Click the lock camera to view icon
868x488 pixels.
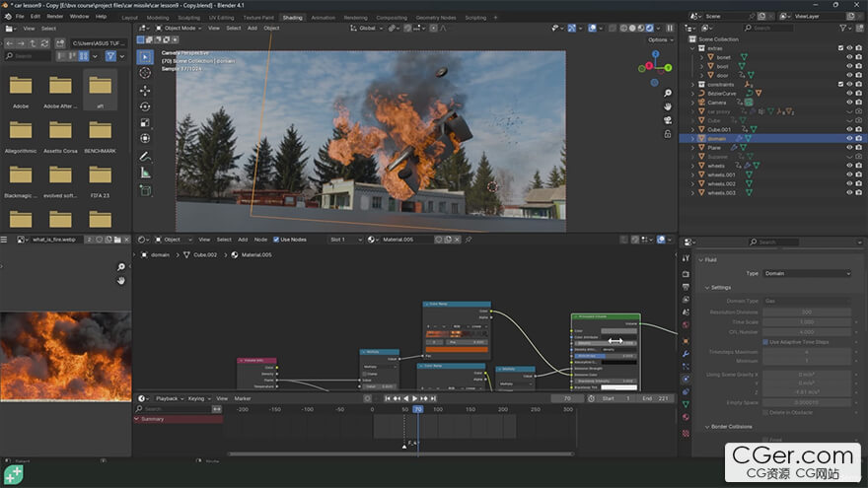pos(668,134)
